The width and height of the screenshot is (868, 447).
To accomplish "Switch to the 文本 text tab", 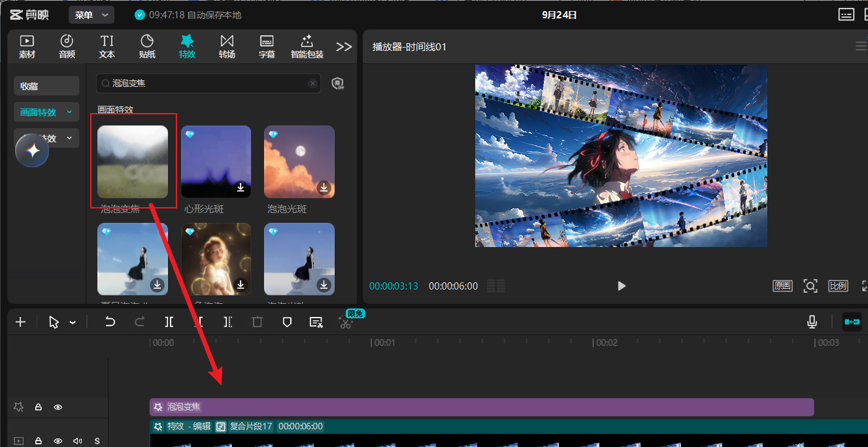I will pos(107,46).
